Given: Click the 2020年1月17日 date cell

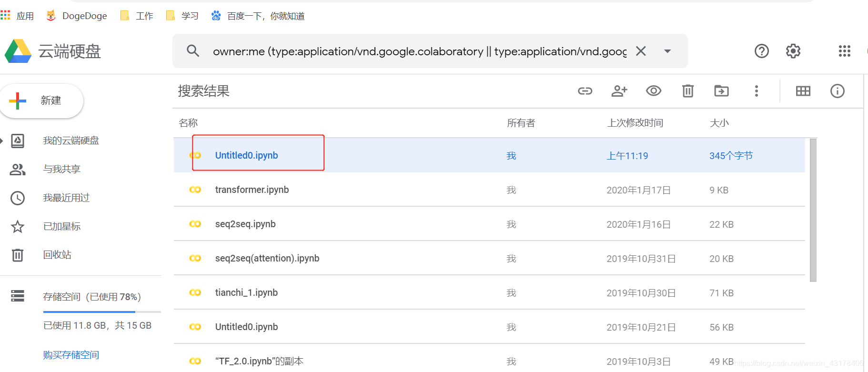Looking at the screenshot, I should (639, 190).
